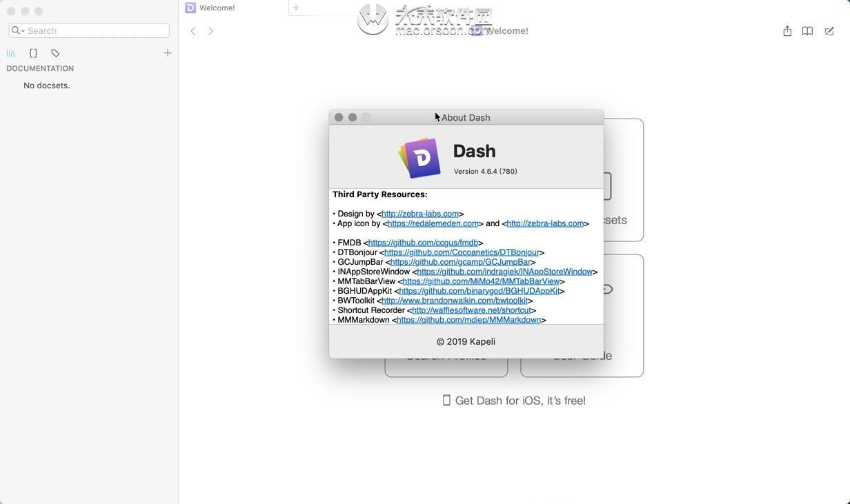Go back with the left chevron

[x=193, y=31]
